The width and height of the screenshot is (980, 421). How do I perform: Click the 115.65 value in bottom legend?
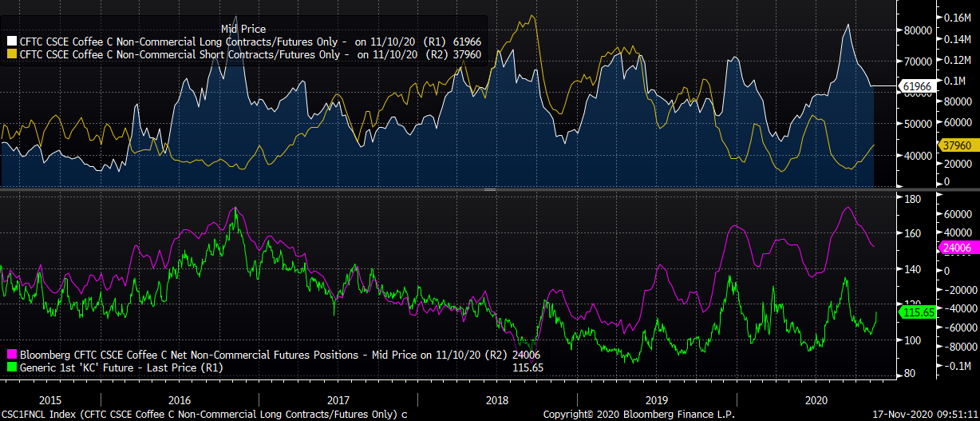[528, 367]
